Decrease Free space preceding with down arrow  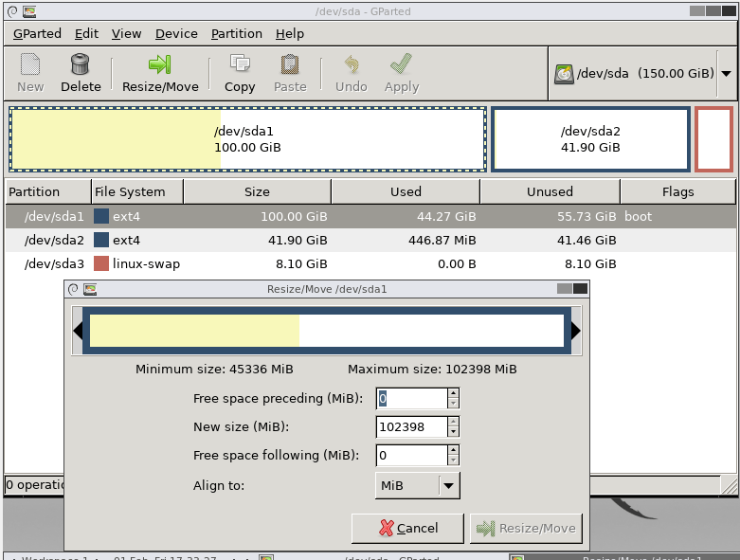pyautogui.click(x=453, y=404)
